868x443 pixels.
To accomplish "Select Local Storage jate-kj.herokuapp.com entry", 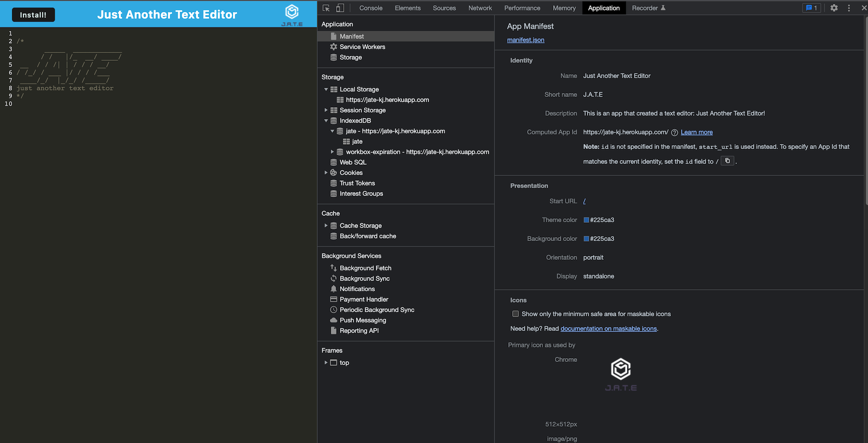I will pyautogui.click(x=387, y=100).
